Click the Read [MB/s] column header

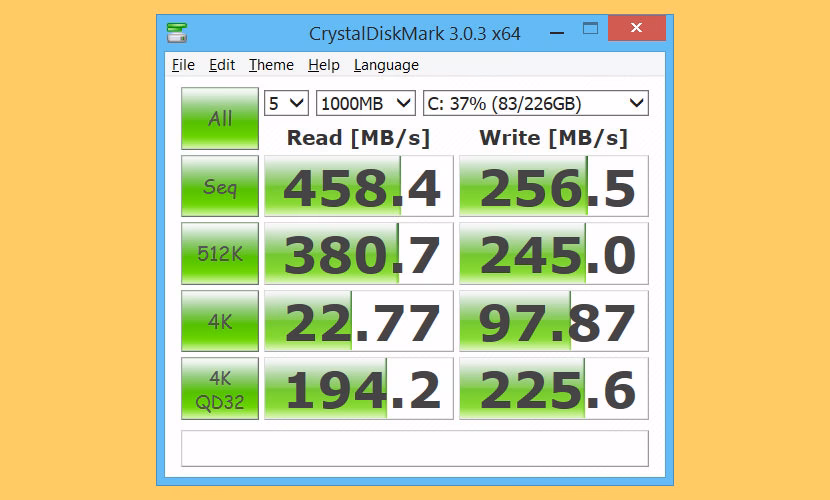tap(358, 138)
